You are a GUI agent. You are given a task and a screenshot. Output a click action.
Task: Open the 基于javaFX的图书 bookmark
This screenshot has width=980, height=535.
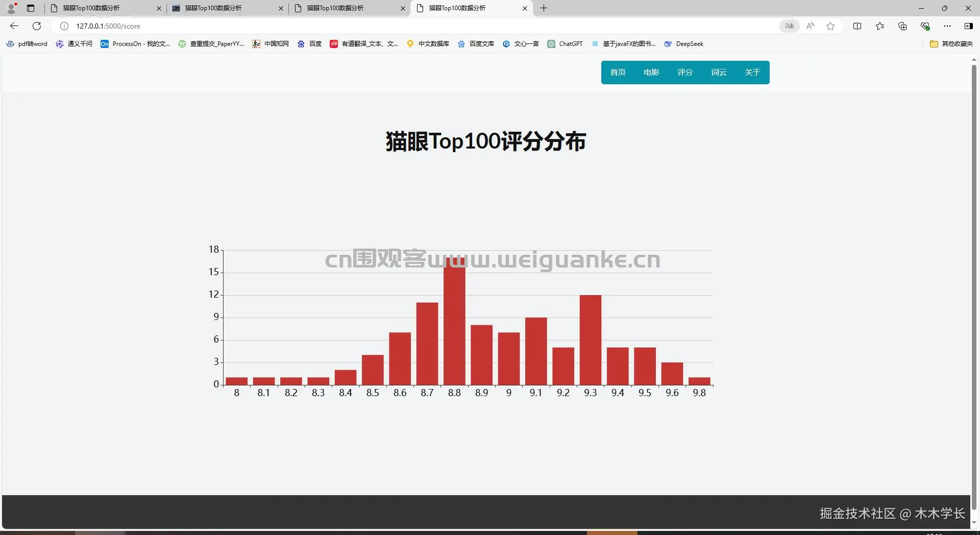click(623, 44)
